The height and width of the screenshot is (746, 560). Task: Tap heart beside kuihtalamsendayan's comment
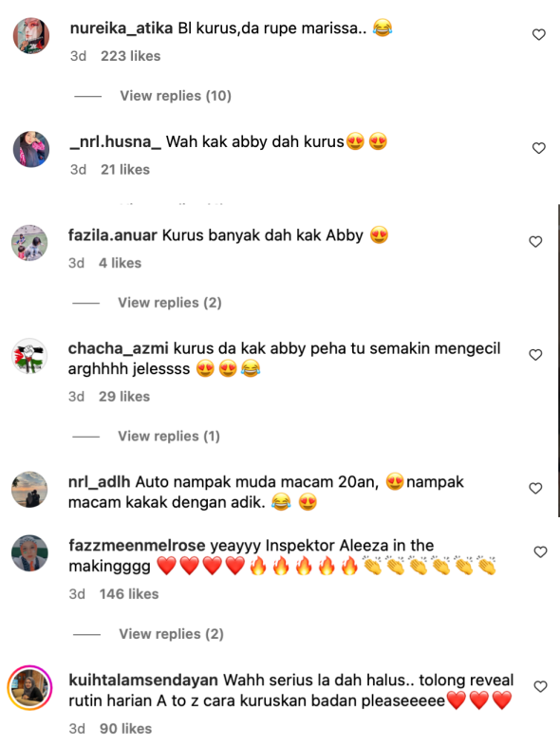click(x=540, y=686)
